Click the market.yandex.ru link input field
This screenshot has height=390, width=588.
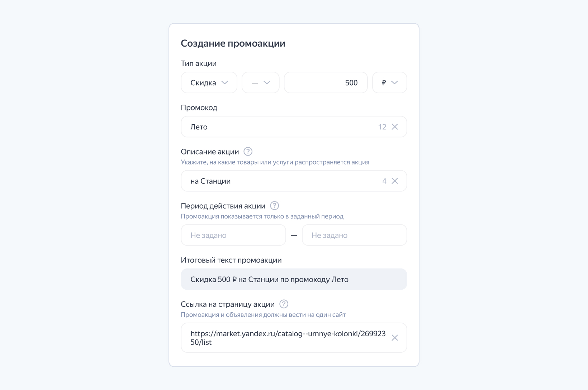pos(287,338)
